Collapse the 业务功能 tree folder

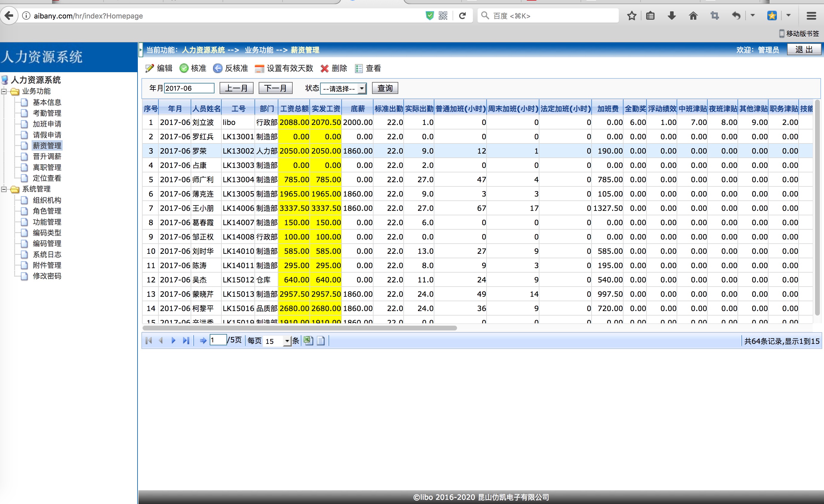(4, 91)
